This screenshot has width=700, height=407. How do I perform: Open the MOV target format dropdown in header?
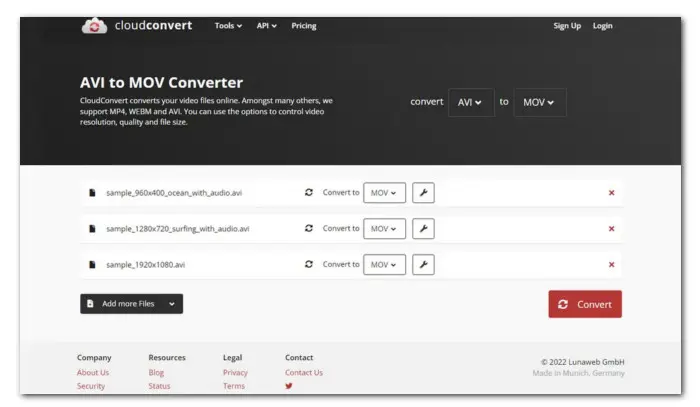tap(540, 103)
